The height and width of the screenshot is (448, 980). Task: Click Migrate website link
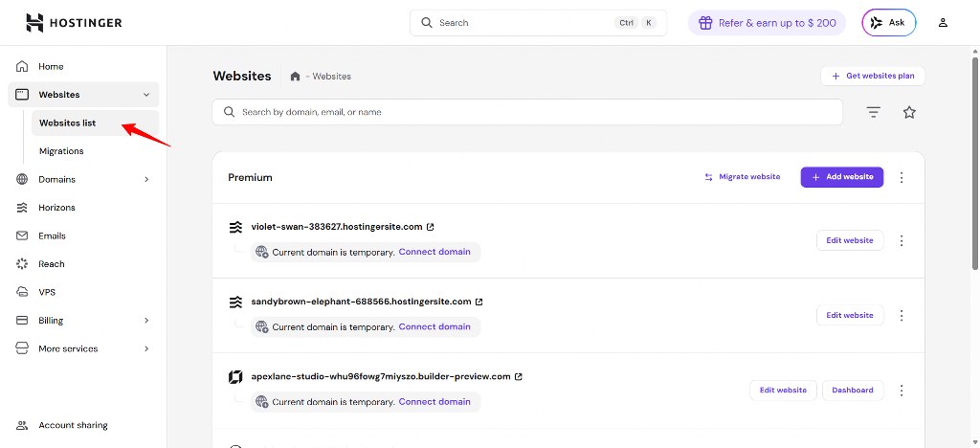742,177
